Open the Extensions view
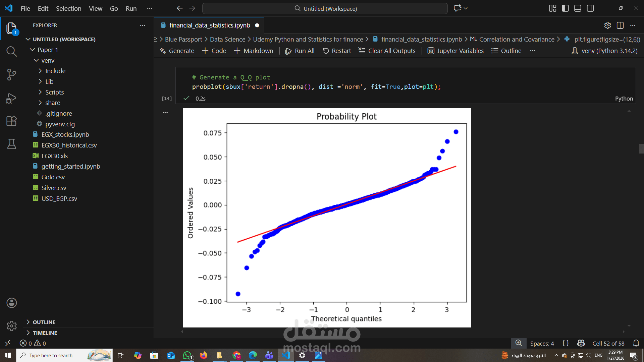Image resolution: width=644 pixels, height=362 pixels. 11,121
